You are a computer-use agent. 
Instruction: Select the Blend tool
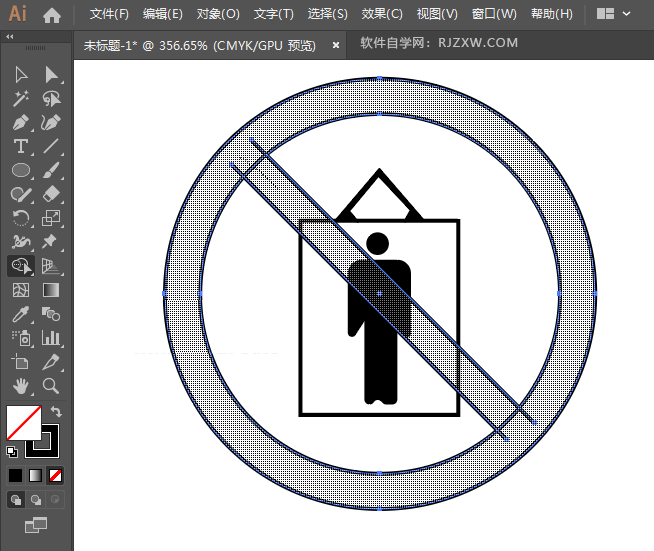coord(51,314)
